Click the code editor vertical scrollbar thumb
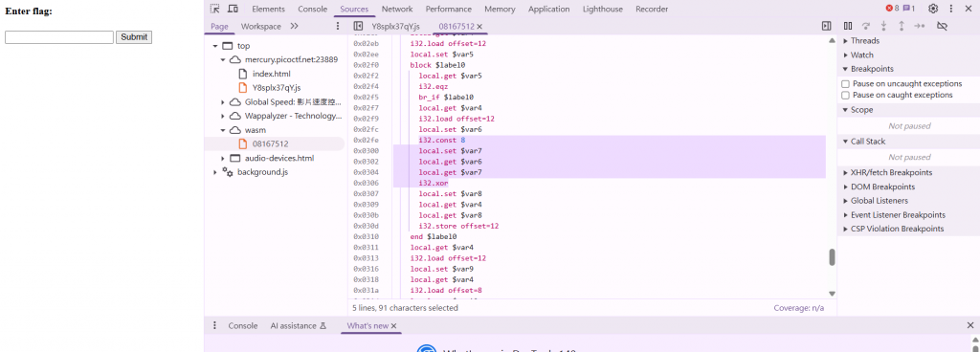Screen dimensions: 980x352 click(x=832, y=257)
